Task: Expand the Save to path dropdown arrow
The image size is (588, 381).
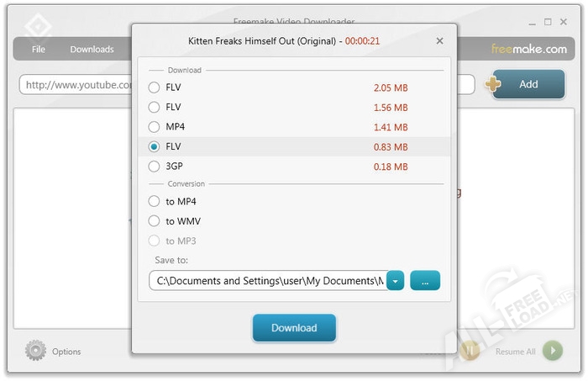Action: (x=396, y=281)
